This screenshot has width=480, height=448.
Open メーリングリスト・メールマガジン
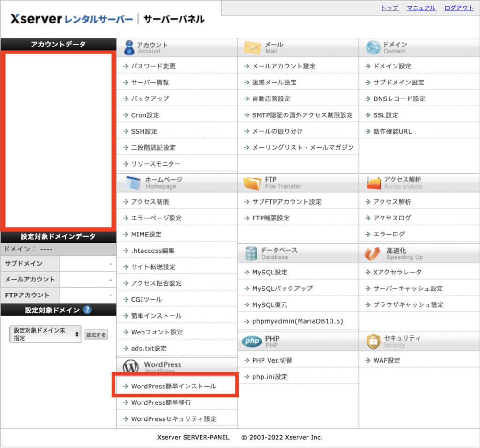[303, 148]
